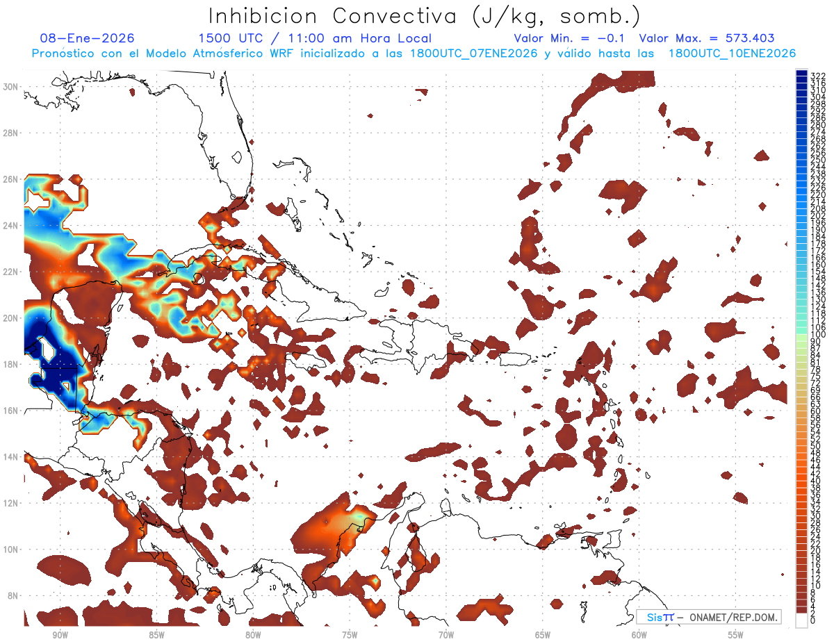Click the 18N latitude label
The image size is (834, 644).
tap(12, 364)
